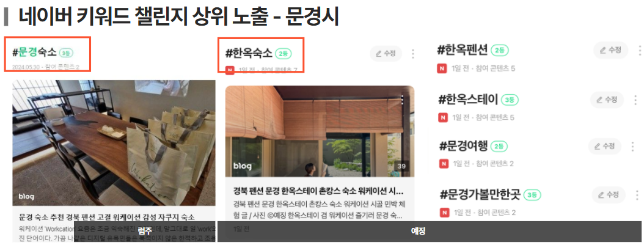Click the red N icon under #문경여행

(444, 164)
